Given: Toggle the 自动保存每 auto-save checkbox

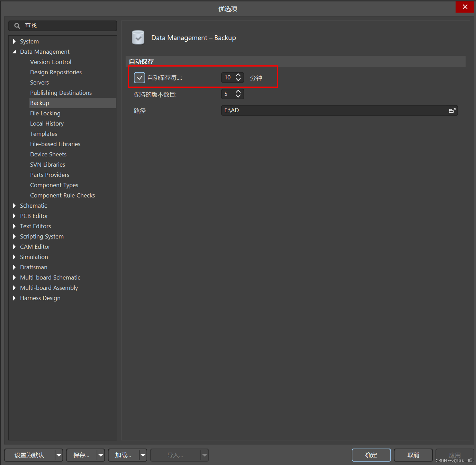Looking at the screenshot, I should [139, 78].
